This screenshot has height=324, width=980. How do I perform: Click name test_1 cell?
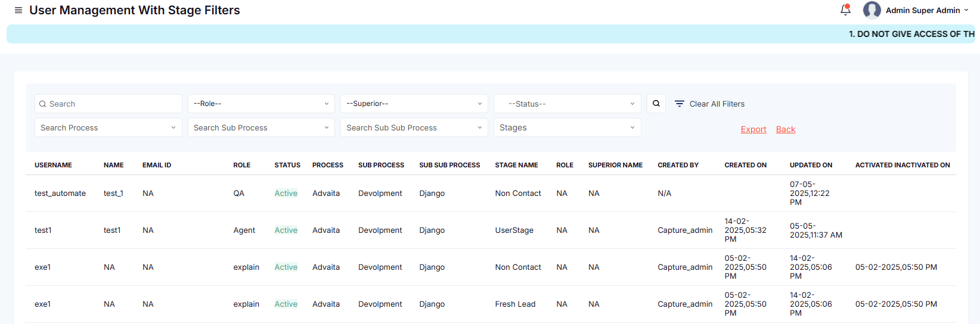(113, 194)
